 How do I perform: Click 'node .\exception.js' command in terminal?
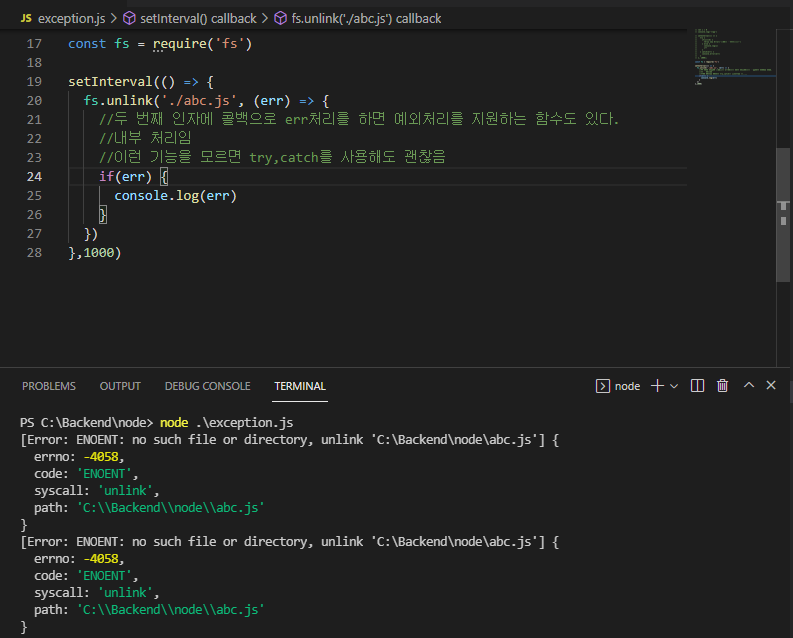(227, 423)
